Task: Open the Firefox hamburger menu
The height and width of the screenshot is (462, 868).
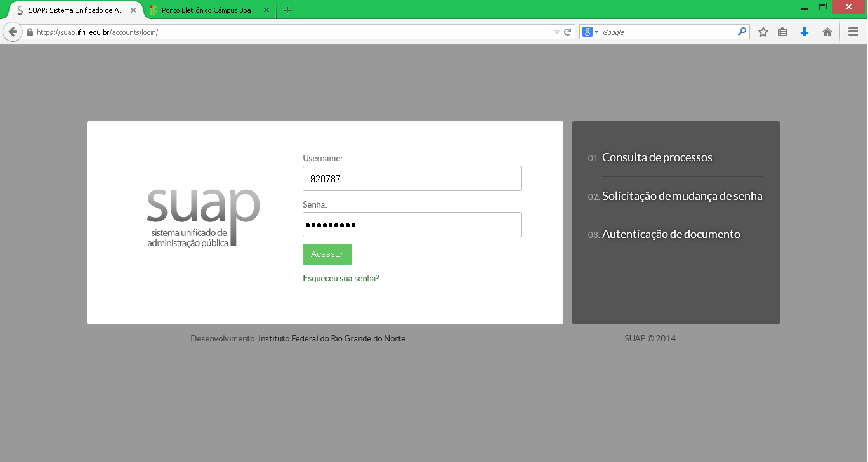Action: [x=853, y=32]
